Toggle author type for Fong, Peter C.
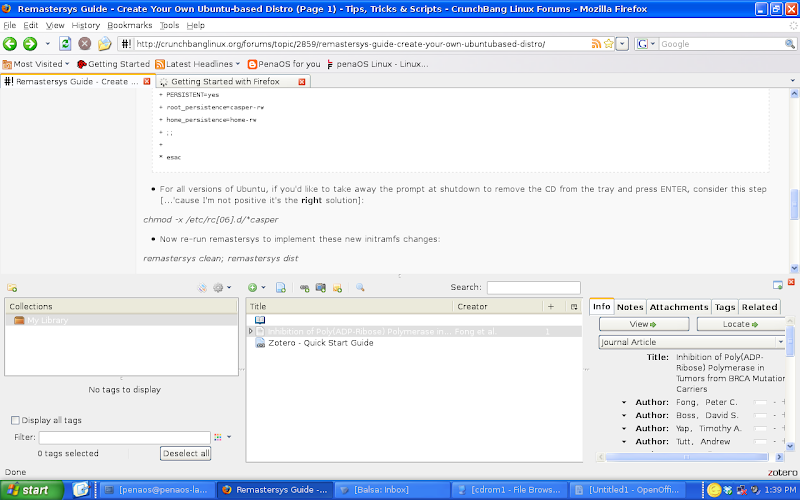This screenshot has width=800, height=500. pyautogui.click(x=623, y=403)
